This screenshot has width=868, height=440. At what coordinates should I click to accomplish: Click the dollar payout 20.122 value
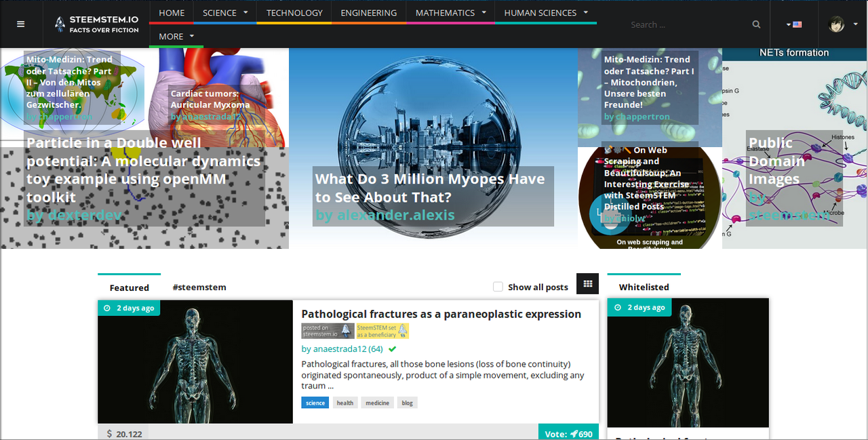pos(123,434)
